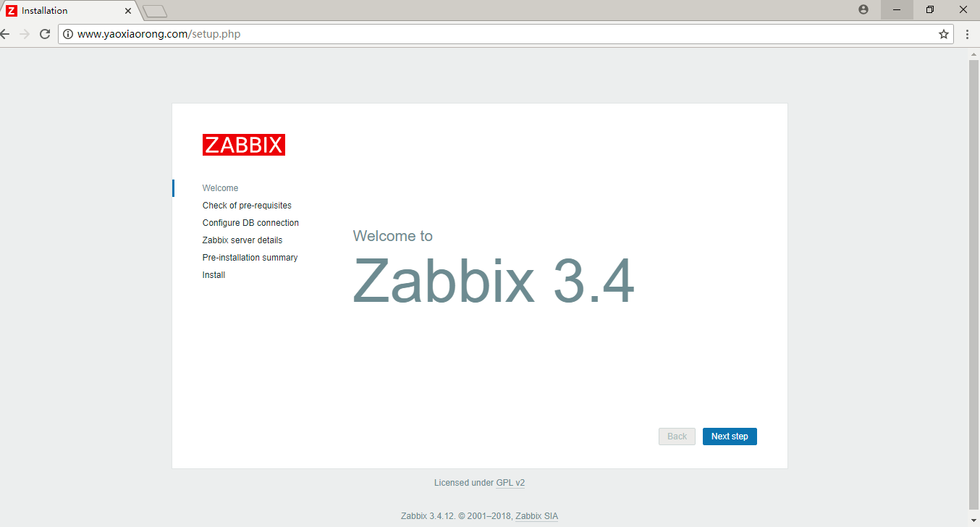Select Pre-installation summary step
Viewport: 980px width, 527px height.
coord(250,258)
